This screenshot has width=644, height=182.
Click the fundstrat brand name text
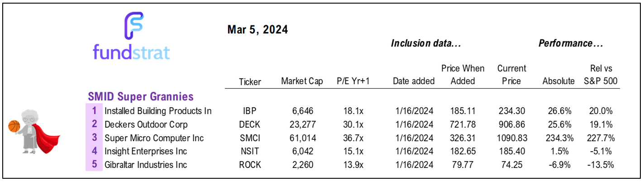point(131,52)
